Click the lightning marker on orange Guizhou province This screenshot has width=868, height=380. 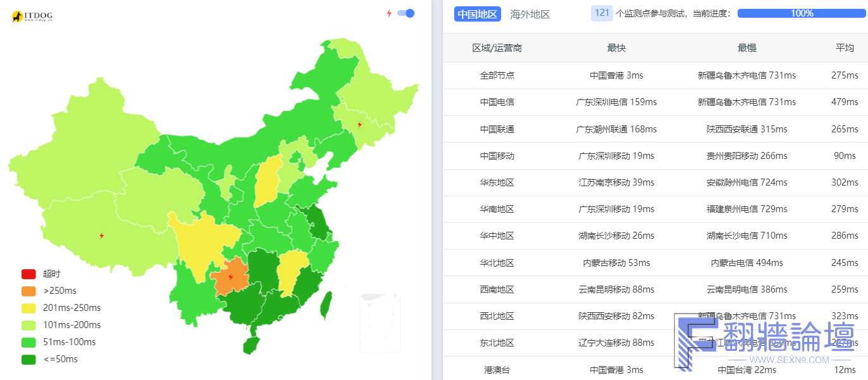(x=230, y=277)
